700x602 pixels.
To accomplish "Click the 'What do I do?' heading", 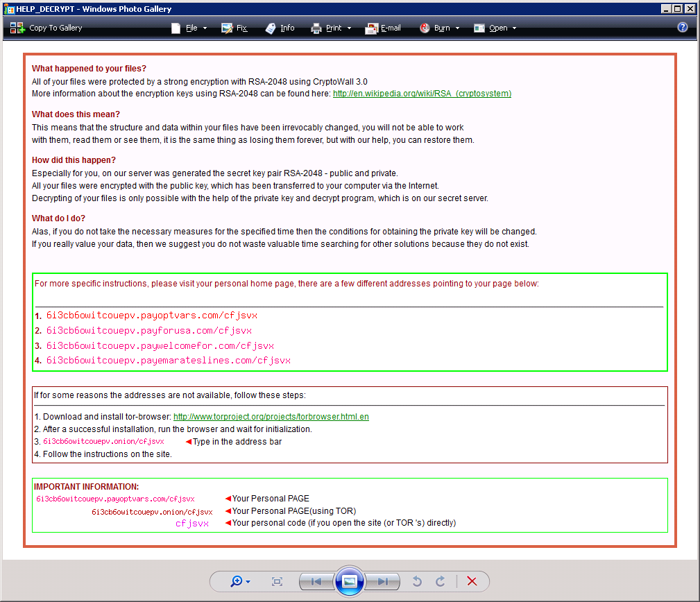I will pyautogui.click(x=58, y=218).
